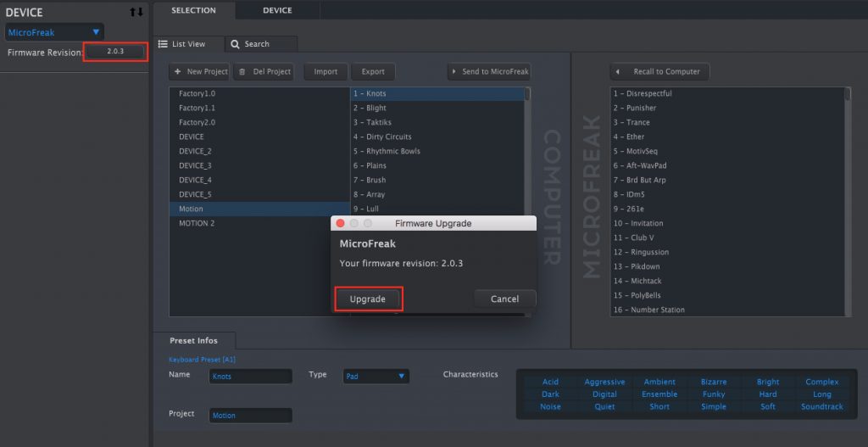Click the up/down arrows icon beside DEVICE
The height and width of the screenshot is (447, 868).
136,12
